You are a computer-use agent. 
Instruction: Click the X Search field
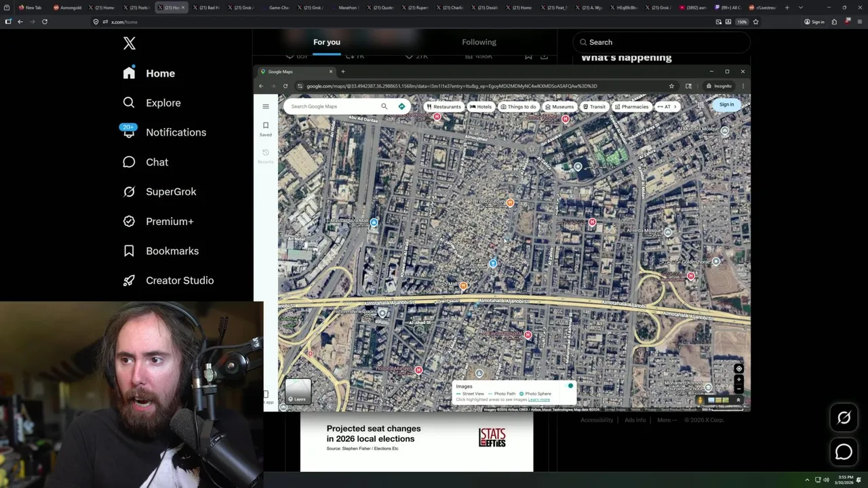tap(661, 42)
